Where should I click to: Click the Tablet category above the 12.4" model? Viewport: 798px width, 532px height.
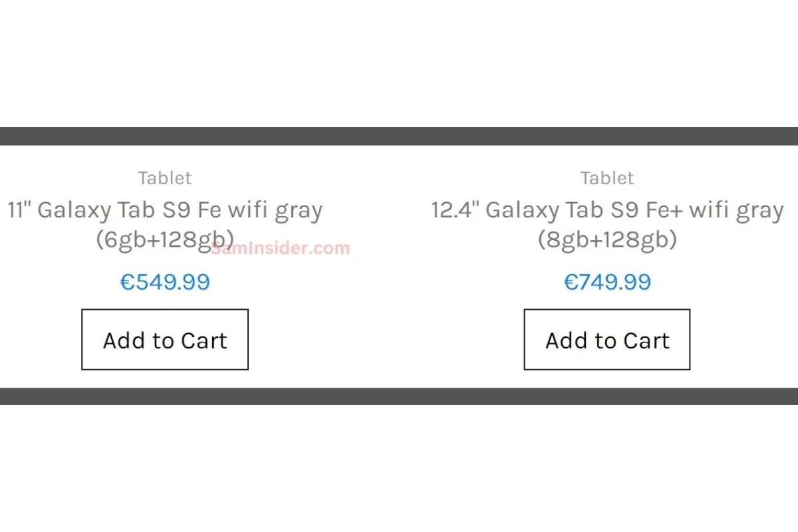(x=607, y=178)
